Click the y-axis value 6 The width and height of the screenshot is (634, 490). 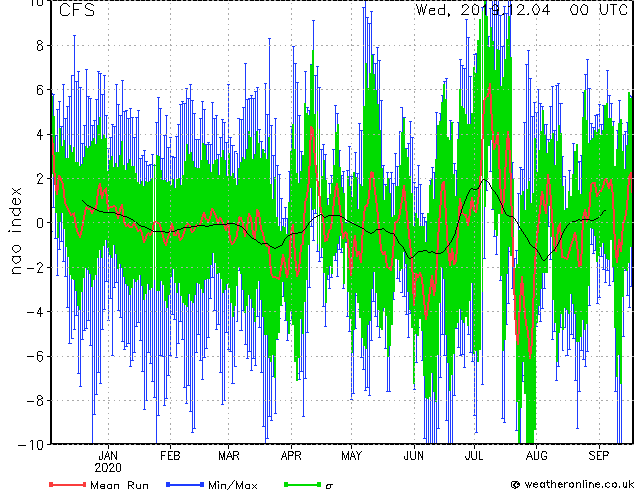coord(40,90)
